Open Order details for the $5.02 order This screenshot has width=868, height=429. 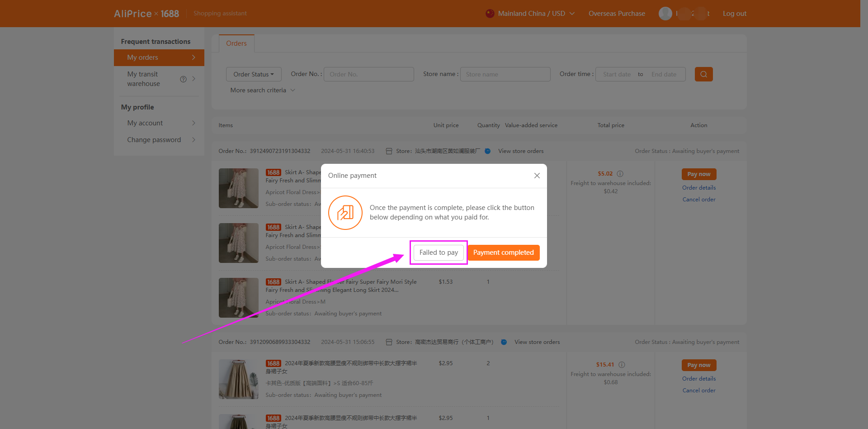pos(699,188)
